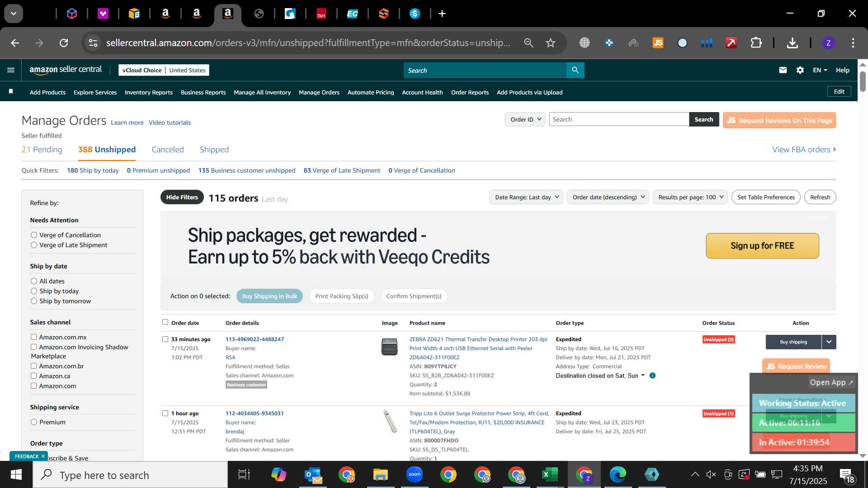Click Sign up for FREE button
Screen dimensions: 868x488
(x=762, y=246)
